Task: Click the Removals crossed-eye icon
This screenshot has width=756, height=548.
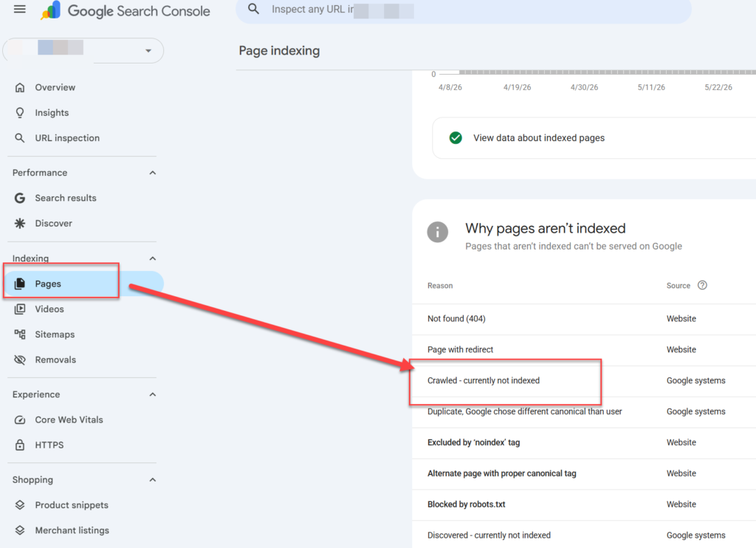Action: 20,360
